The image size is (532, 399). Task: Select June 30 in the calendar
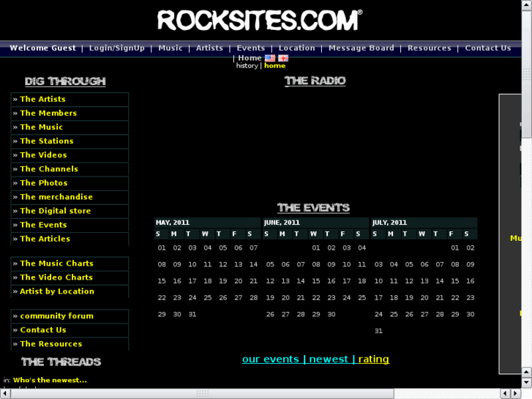pos(331,314)
